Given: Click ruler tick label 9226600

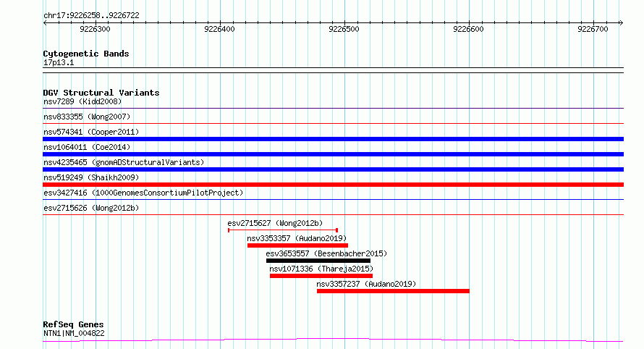Looking at the screenshot, I should point(469,29).
